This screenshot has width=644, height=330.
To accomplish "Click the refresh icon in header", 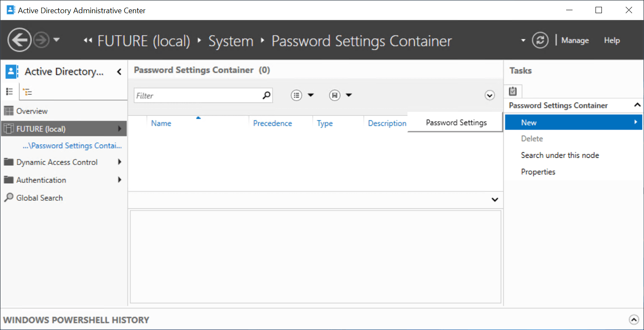I will [540, 40].
